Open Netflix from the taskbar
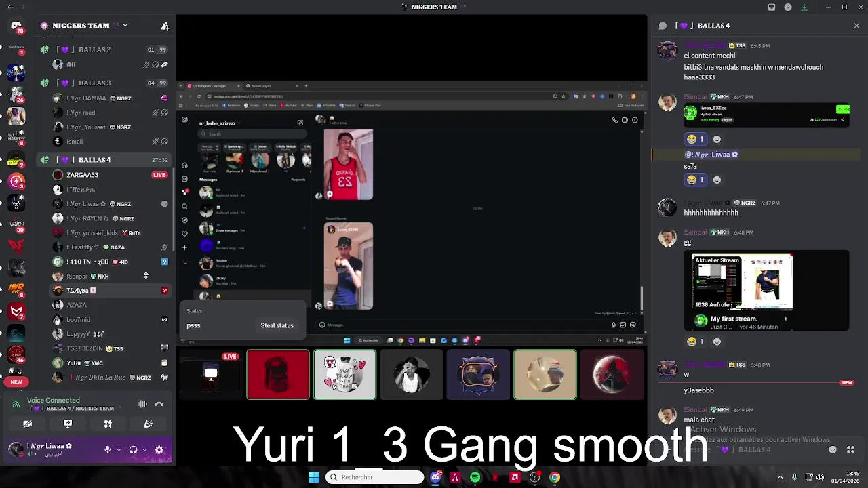Viewport: 868px width, 488px height. point(495,477)
